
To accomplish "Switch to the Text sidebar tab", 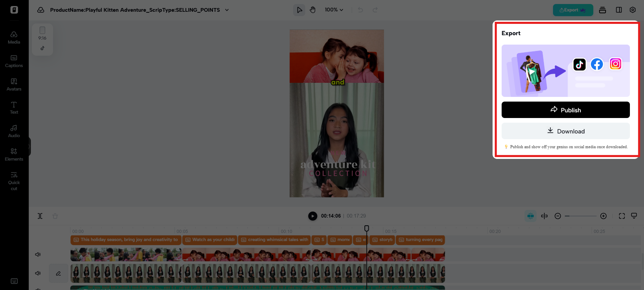I will click(14, 108).
